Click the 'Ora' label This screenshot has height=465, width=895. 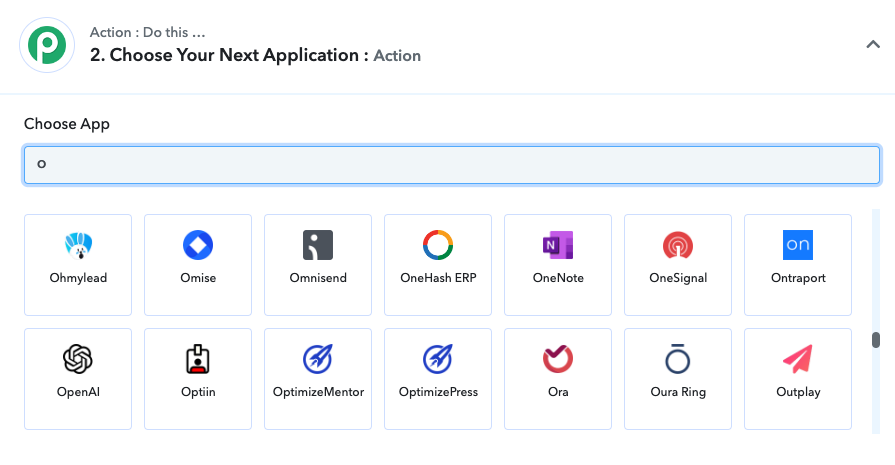(x=558, y=392)
